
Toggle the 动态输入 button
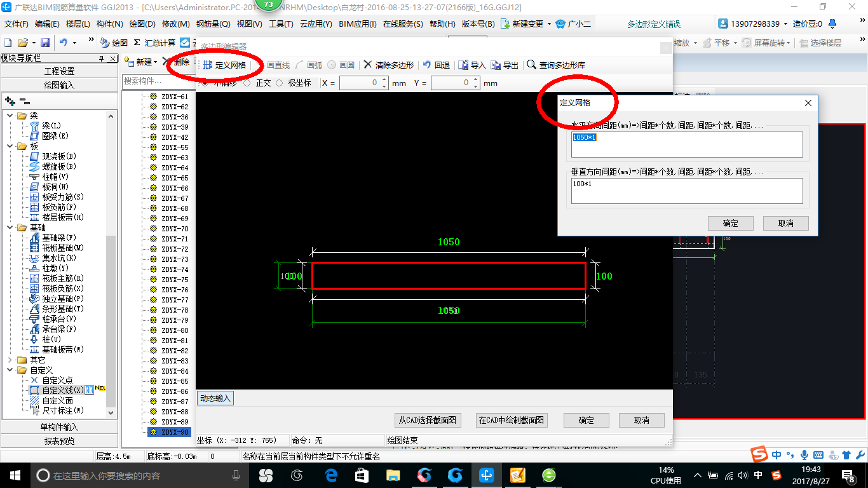[x=215, y=398]
